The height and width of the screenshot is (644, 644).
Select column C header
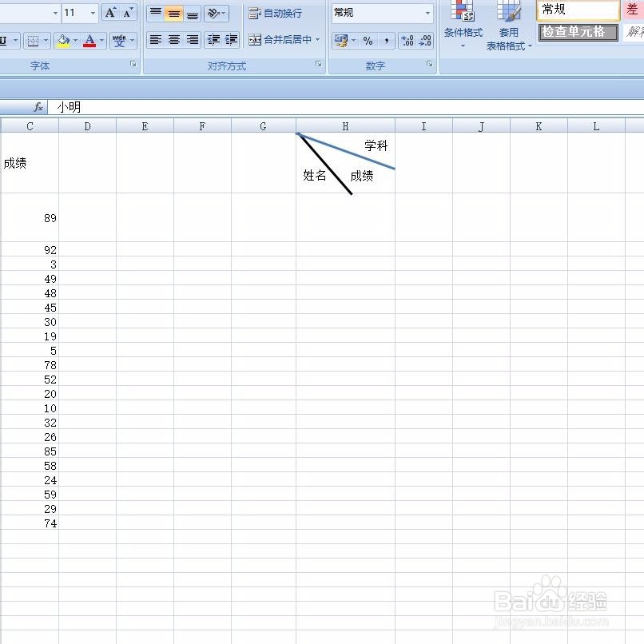[x=30, y=126]
